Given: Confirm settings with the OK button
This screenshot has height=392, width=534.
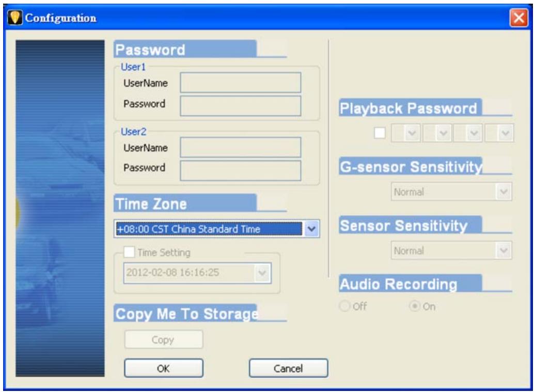Looking at the screenshot, I should (x=164, y=368).
